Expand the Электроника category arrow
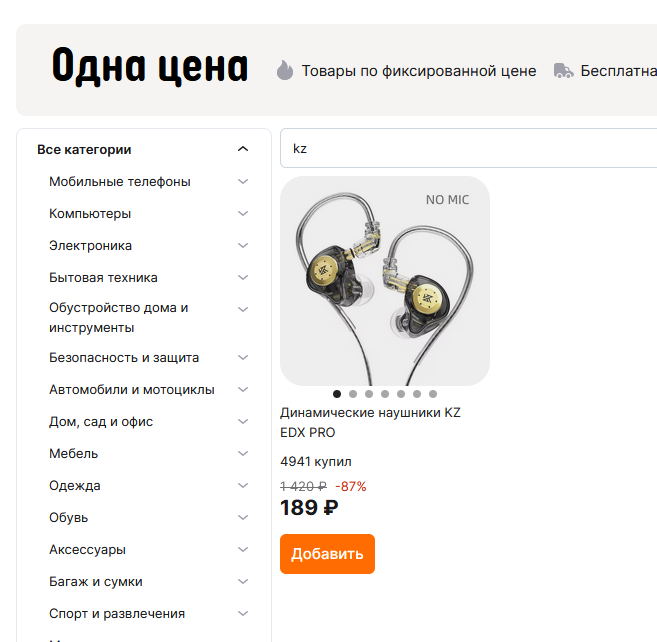This screenshot has height=642, width=657. click(243, 245)
